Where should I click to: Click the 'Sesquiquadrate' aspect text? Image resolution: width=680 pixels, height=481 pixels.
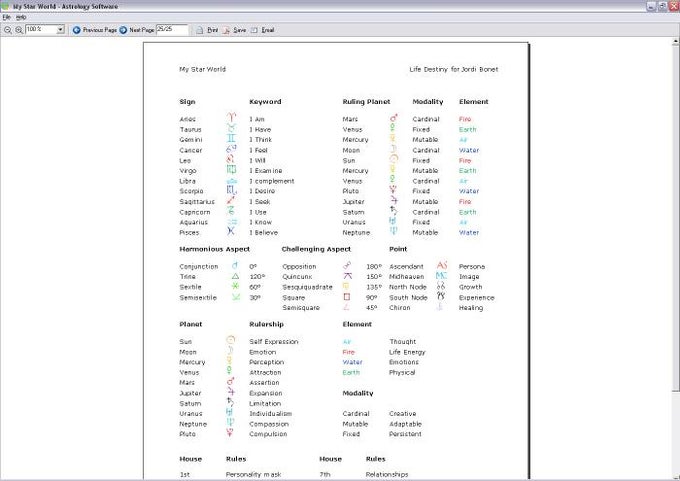(x=307, y=287)
